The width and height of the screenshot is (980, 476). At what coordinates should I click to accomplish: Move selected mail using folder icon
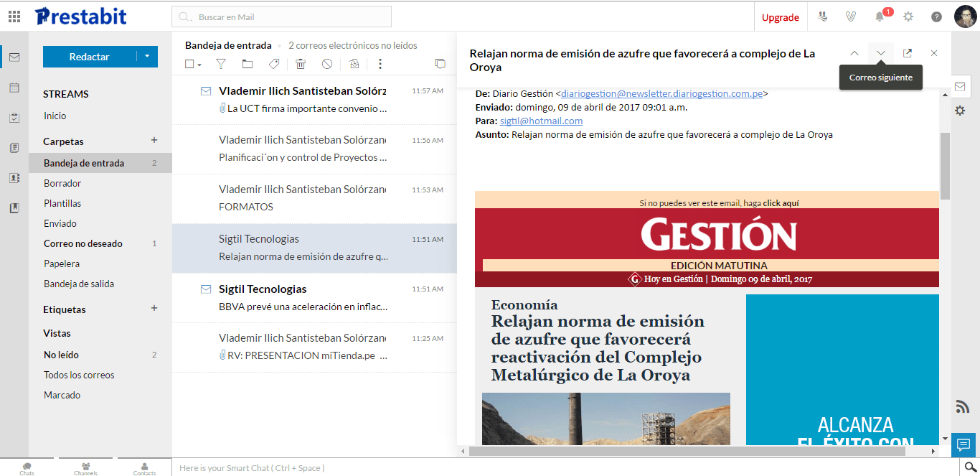coord(248,64)
